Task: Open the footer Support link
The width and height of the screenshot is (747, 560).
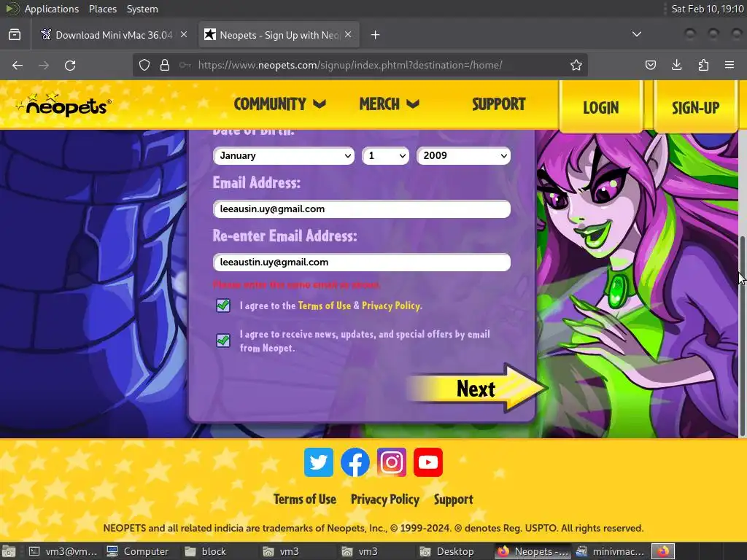Action: pos(454,499)
